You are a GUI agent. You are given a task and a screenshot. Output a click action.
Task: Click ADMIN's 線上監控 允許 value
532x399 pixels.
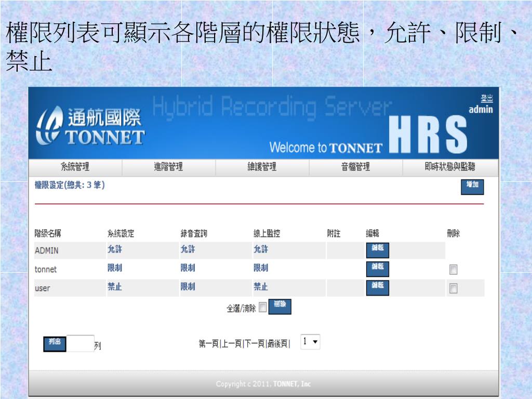[261, 249]
